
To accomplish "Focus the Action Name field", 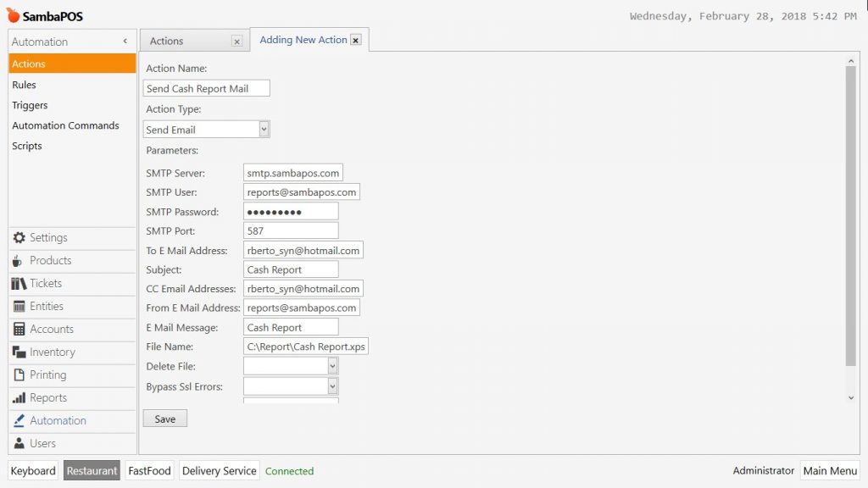I will click(x=207, y=88).
